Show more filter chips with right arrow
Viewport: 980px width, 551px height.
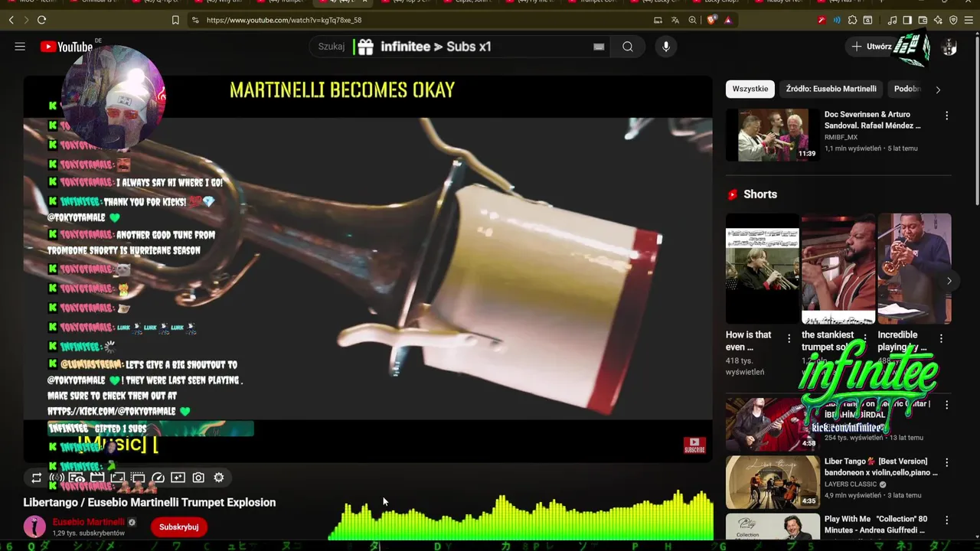(938, 90)
